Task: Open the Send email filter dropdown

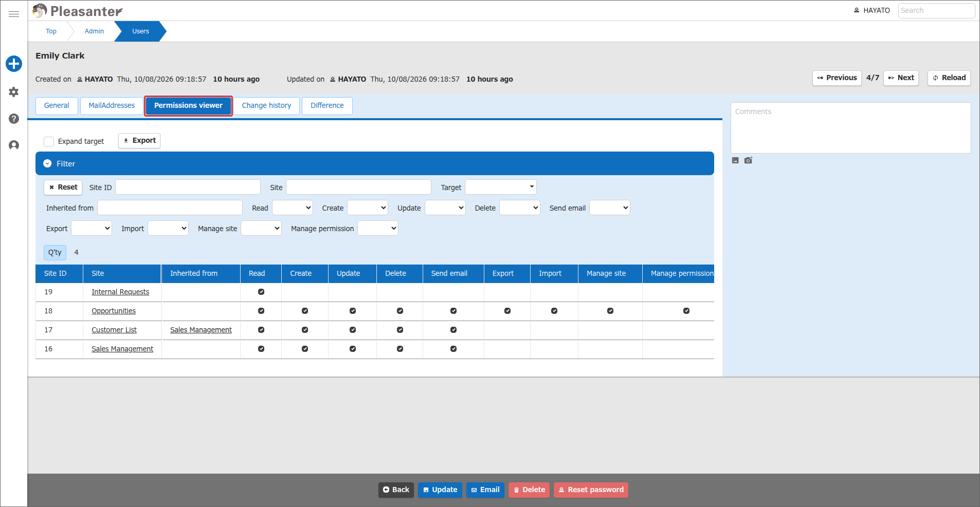Action: point(610,208)
